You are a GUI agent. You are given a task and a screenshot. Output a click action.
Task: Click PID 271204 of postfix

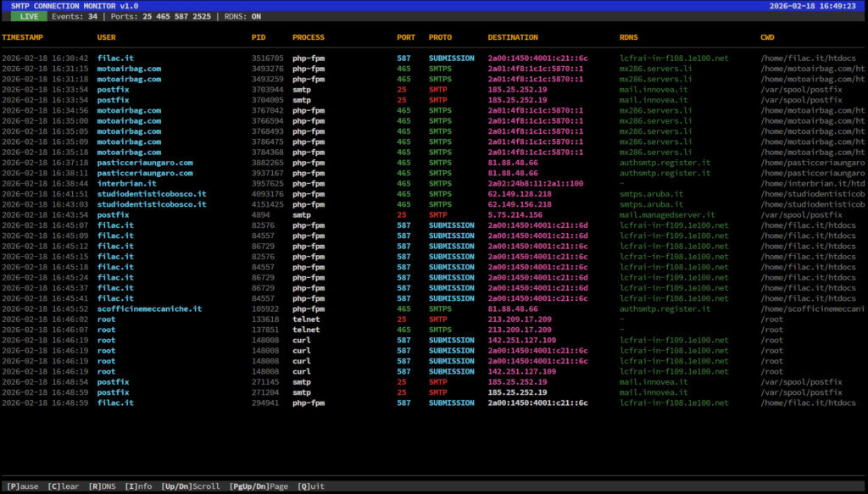265,393
